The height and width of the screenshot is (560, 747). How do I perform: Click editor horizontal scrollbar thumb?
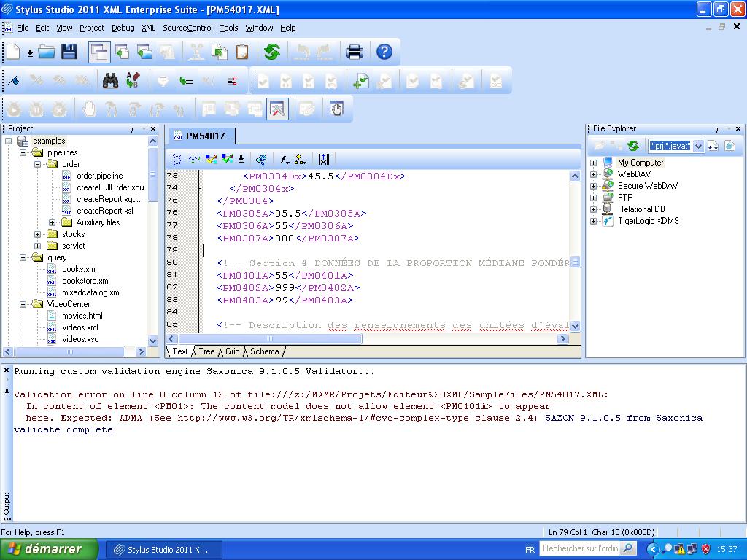[x=270, y=338]
